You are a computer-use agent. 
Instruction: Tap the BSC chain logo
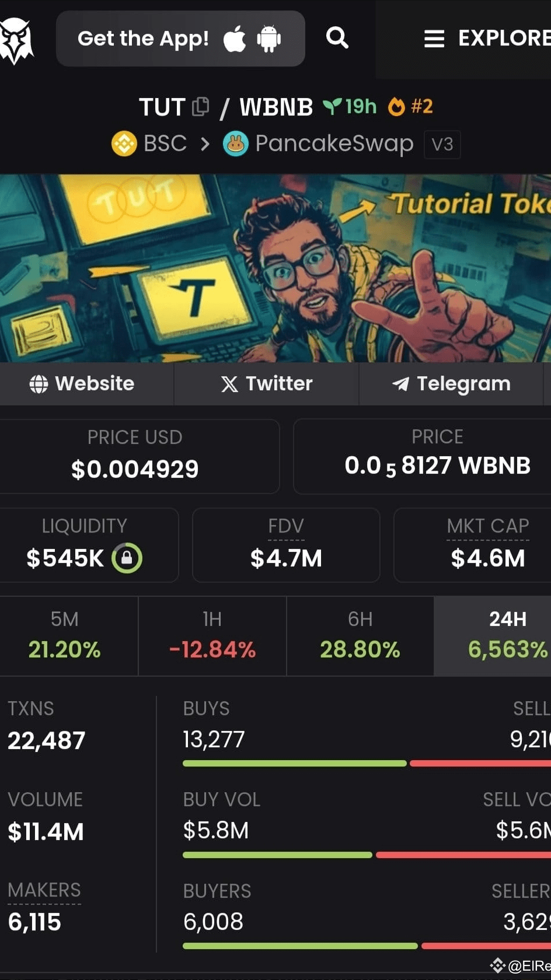click(124, 143)
